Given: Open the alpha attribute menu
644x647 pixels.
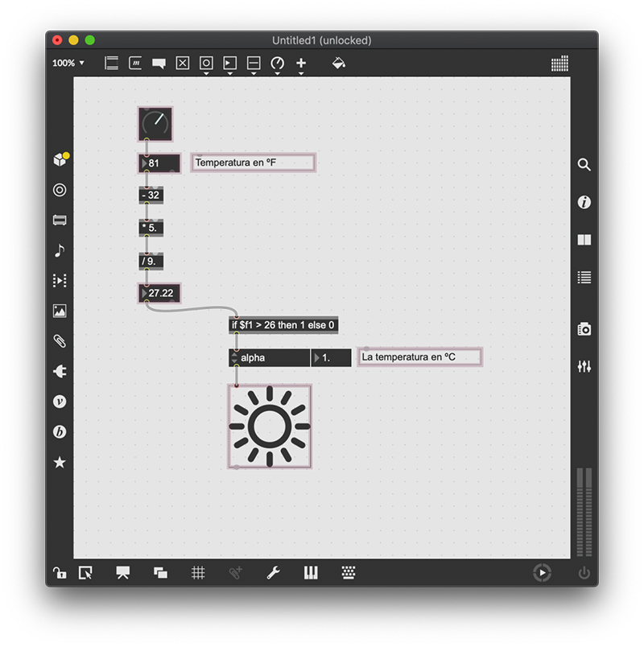Looking at the screenshot, I should click(269, 358).
